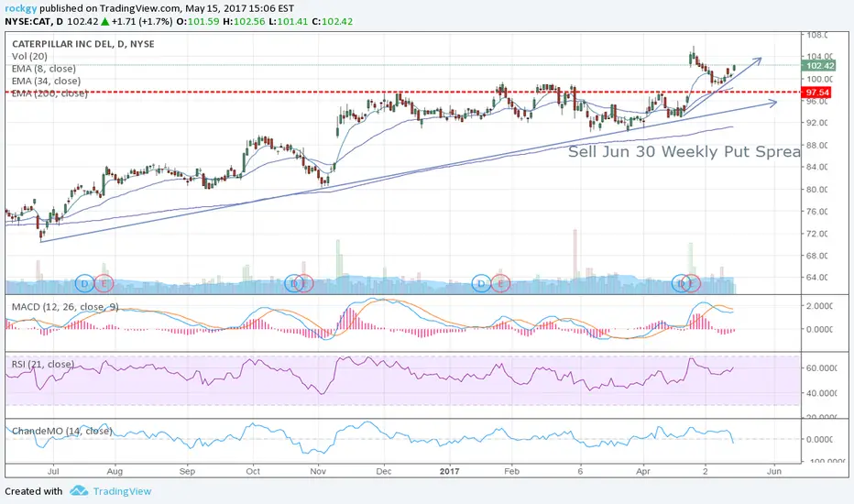Click the dividend marker D before February

481,283
